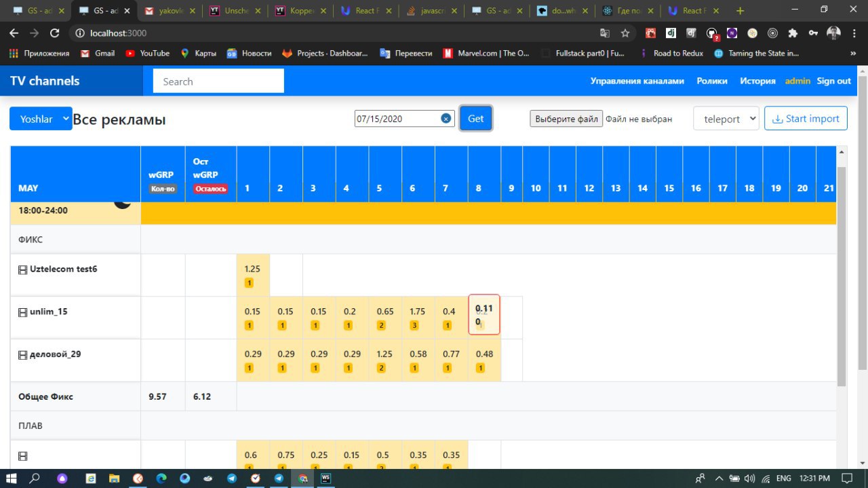Open the Road to Redux bookmark
868x488 pixels.
[671, 53]
